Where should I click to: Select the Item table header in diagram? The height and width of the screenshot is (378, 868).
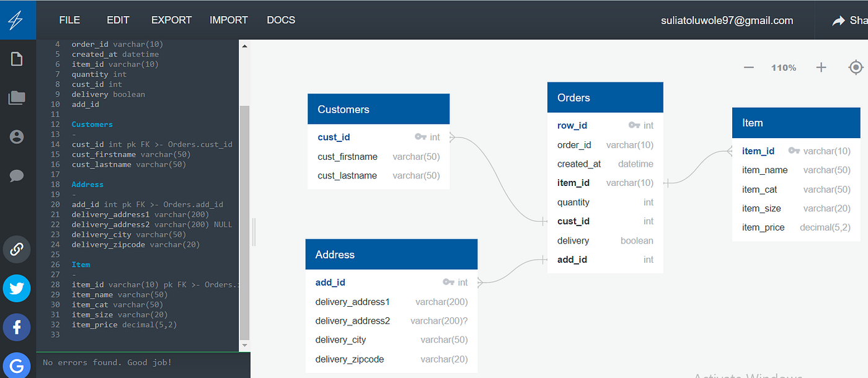[796, 123]
